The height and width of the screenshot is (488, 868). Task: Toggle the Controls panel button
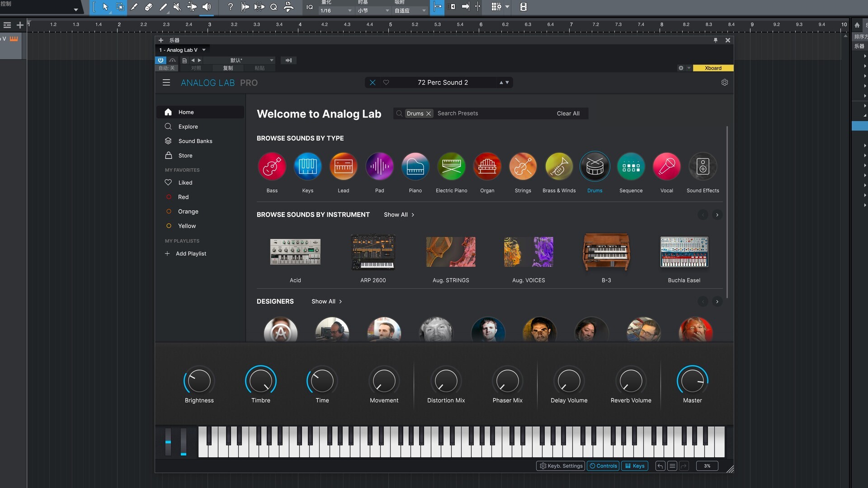pos(604,466)
